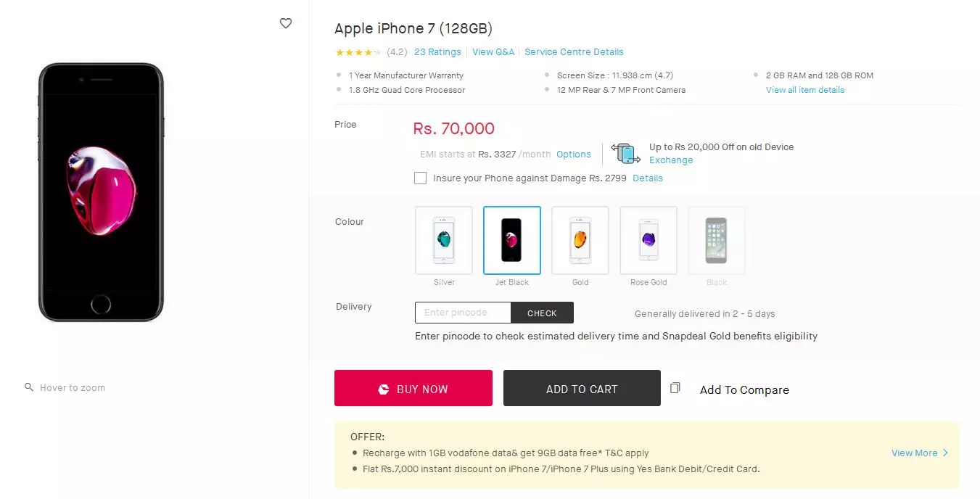Open Service Centre Details
The width and height of the screenshot is (980, 499).
click(574, 52)
